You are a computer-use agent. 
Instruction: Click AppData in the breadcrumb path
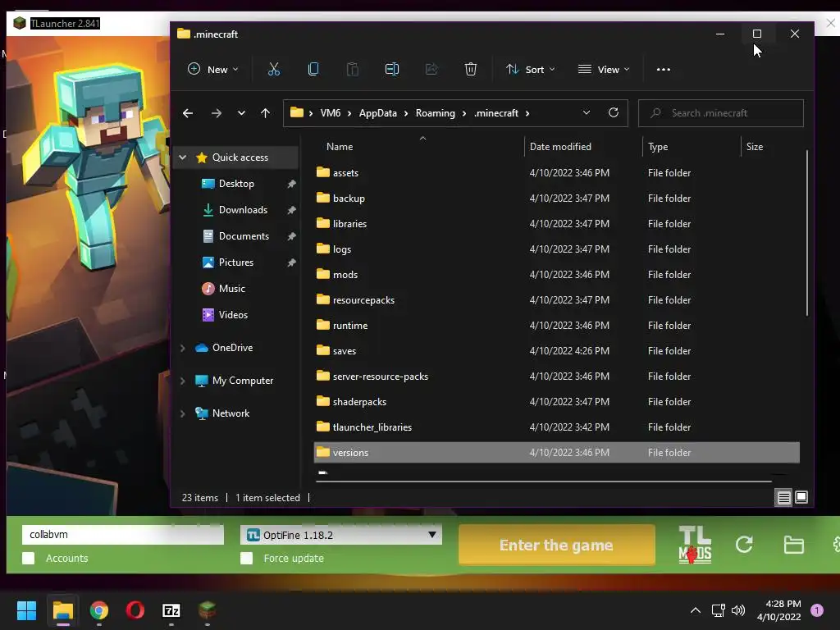377,113
